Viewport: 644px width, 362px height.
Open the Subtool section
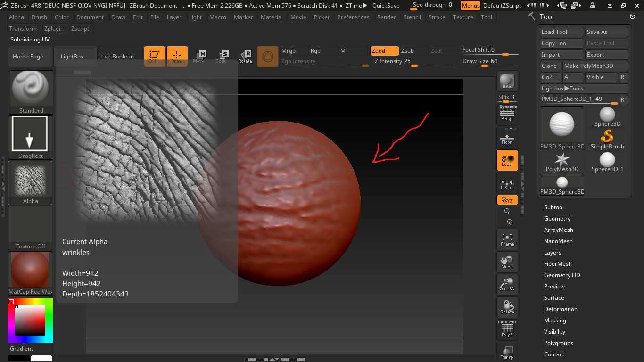(553, 207)
